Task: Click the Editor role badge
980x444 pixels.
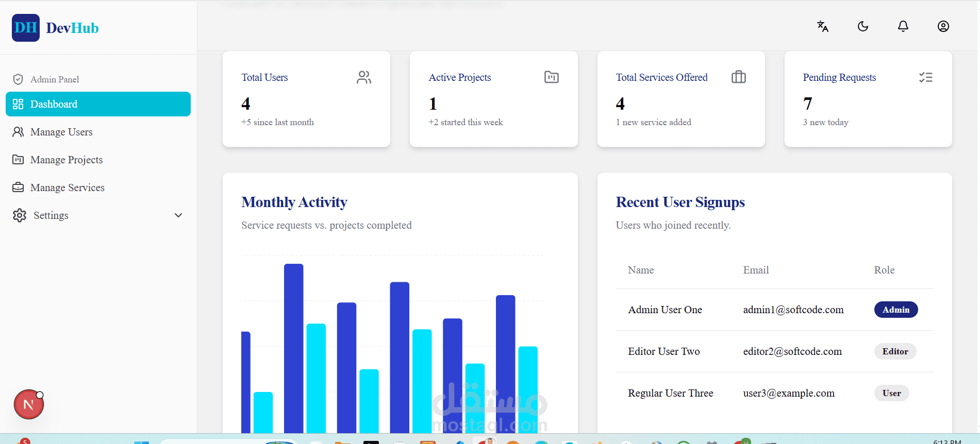Action: (x=895, y=351)
